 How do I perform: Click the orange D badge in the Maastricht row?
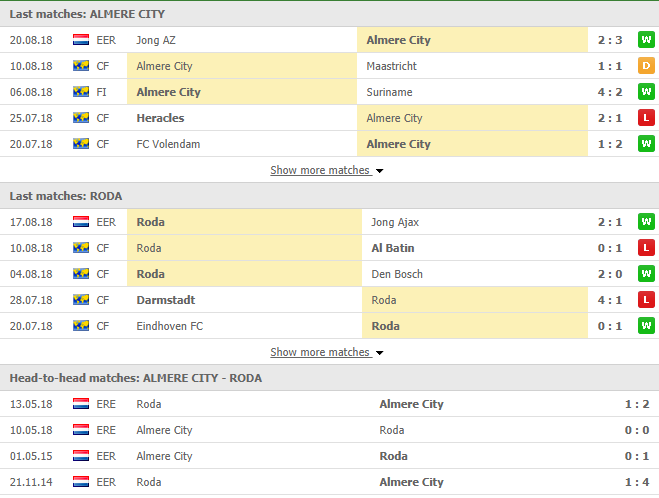pos(646,66)
